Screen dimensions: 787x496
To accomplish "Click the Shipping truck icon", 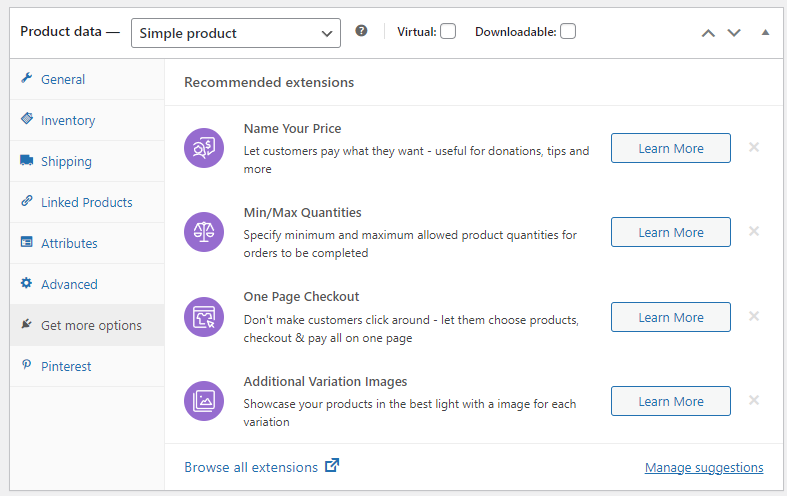I will click(27, 160).
